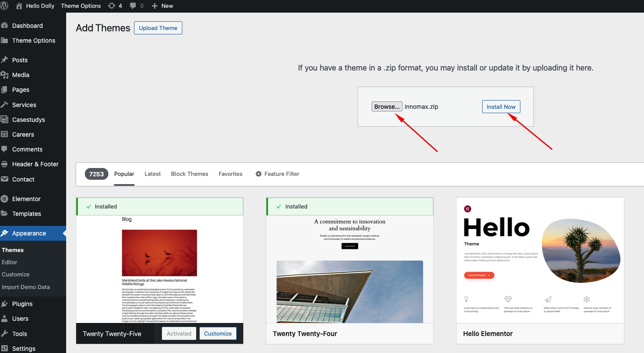
Task: Open the updates icon showing 4
Action: coord(114,6)
